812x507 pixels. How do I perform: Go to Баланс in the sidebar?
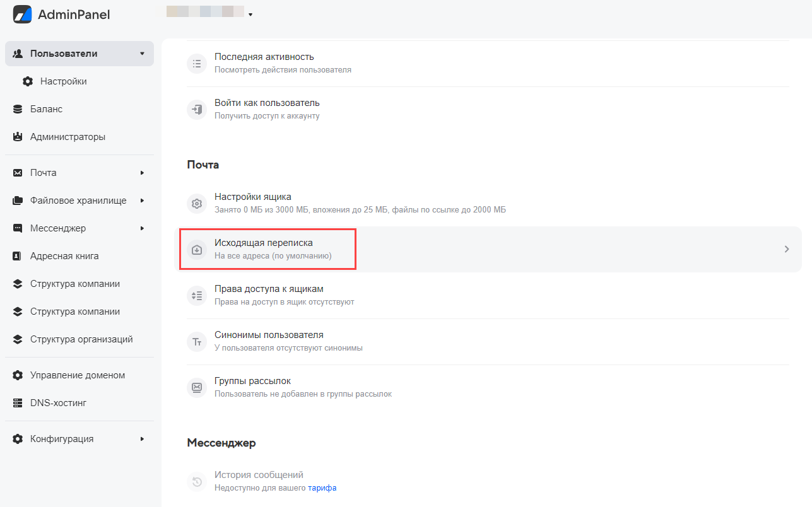point(46,109)
